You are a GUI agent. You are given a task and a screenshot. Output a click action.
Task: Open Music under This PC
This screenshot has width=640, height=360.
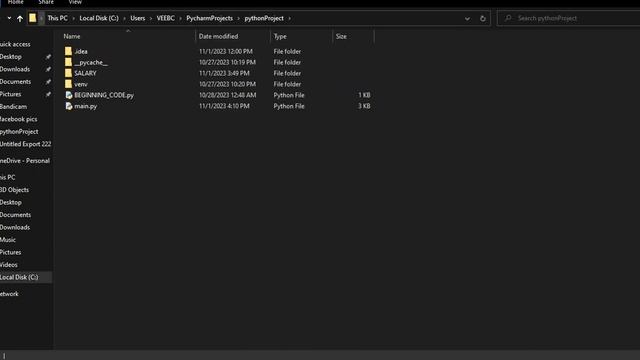point(8,240)
